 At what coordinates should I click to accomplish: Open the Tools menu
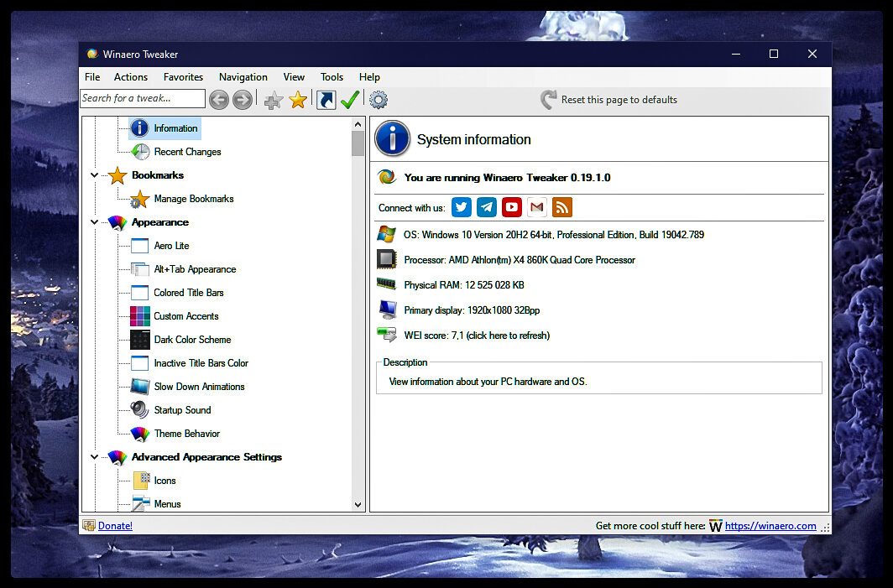click(x=332, y=77)
